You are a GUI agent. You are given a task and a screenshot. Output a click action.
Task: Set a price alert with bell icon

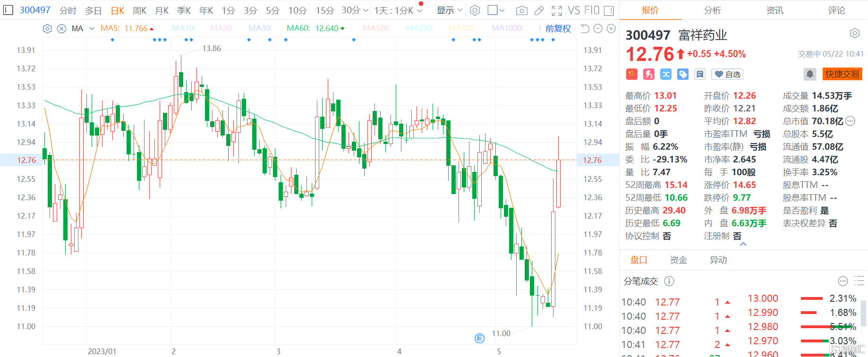(810, 74)
